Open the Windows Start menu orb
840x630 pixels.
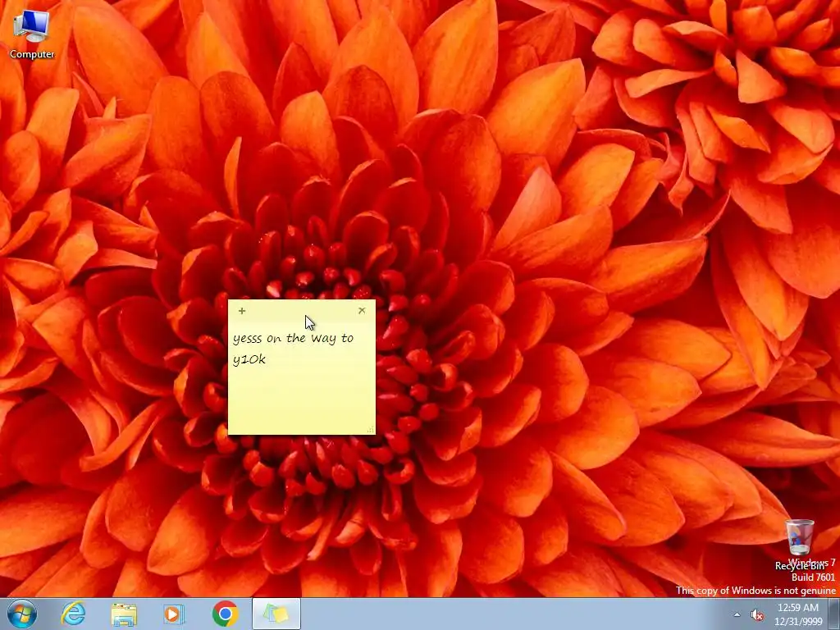click(22, 614)
